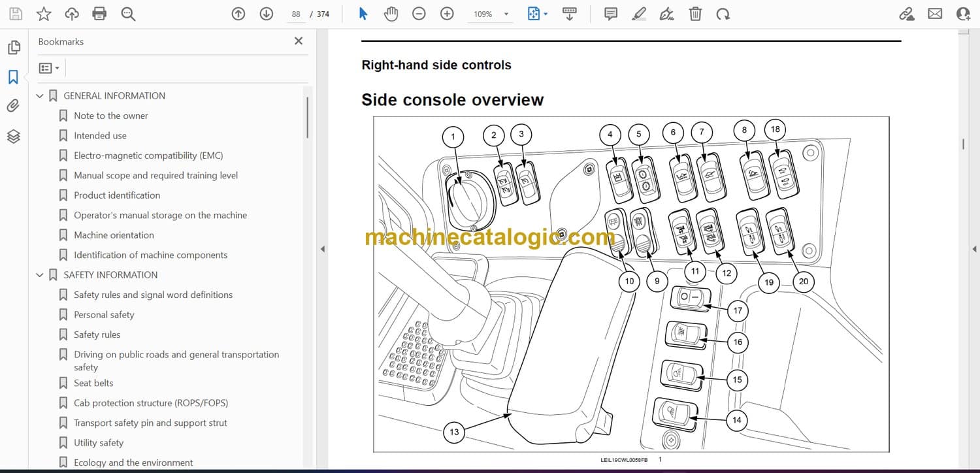This screenshot has height=473, width=980.
Task: Click the document vertical scrollbar thumb
Action: click(x=964, y=144)
